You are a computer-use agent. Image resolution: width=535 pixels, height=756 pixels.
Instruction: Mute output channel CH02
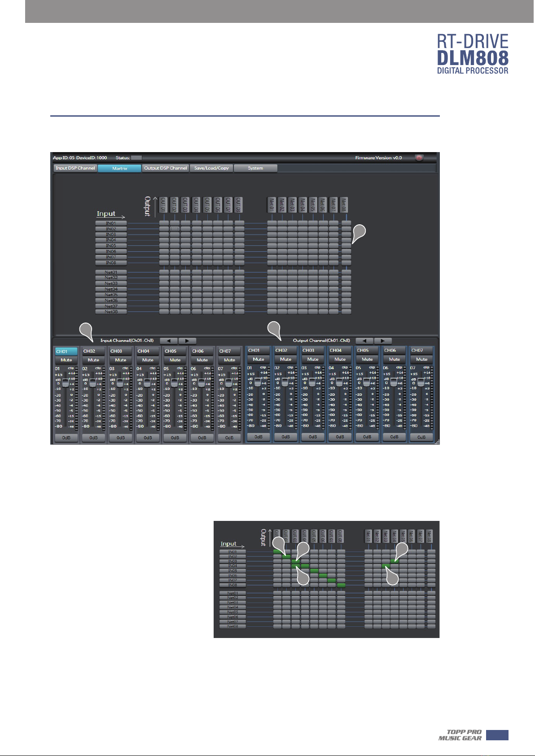(285, 359)
